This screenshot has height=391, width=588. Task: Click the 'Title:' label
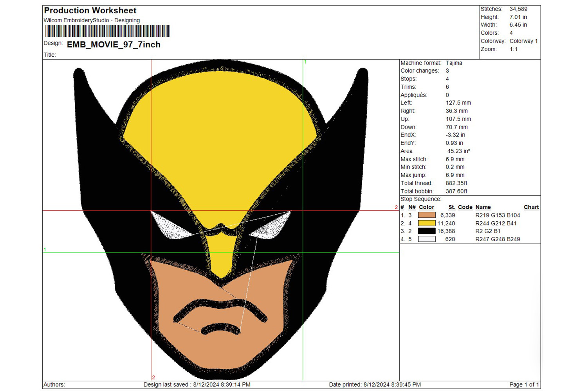tap(50, 55)
